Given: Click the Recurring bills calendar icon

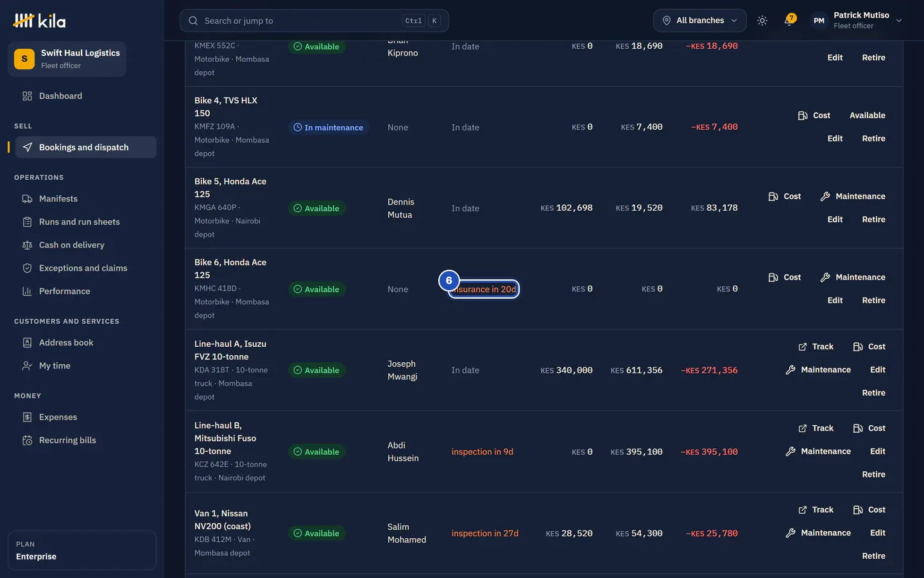Looking at the screenshot, I should (27, 441).
